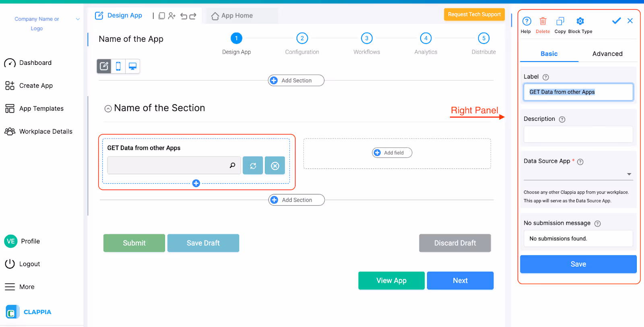Open Profile in sidebar

click(x=22, y=241)
